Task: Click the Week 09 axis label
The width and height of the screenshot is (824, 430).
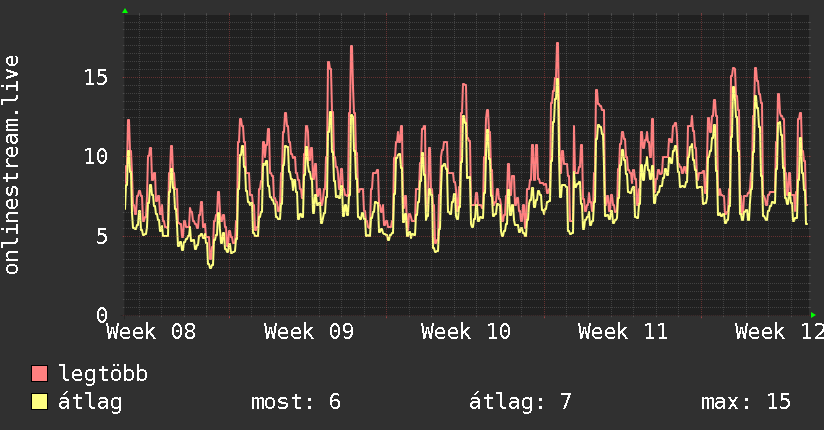Action: (308, 332)
